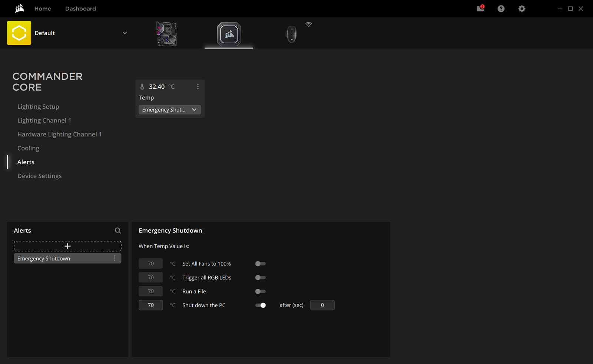Enable Trigger all RGB LEDs switch
This screenshot has height=364, width=593.
point(261,278)
